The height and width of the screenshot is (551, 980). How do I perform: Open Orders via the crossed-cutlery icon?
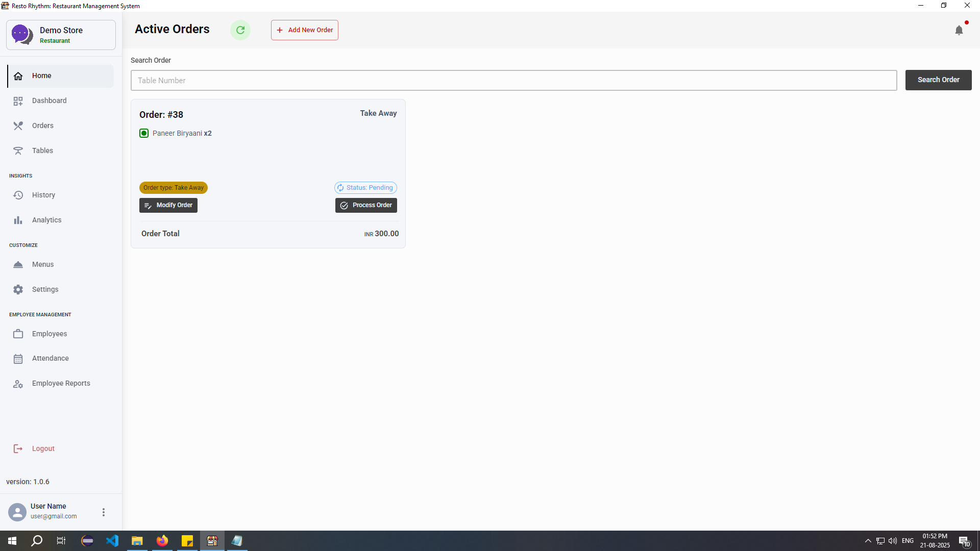pyautogui.click(x=18, y=126)
